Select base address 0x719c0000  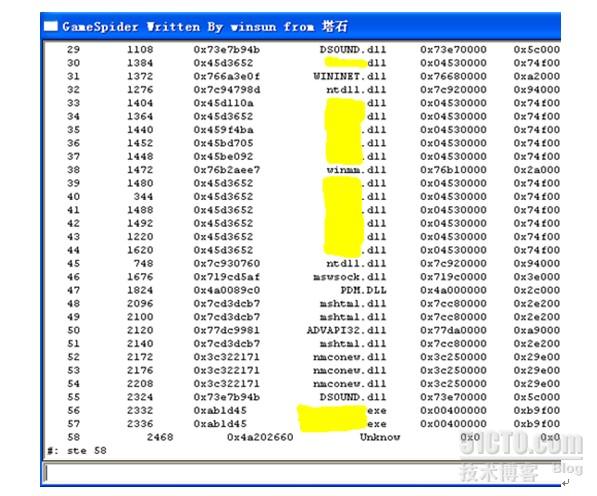click(x=453, y=277)
